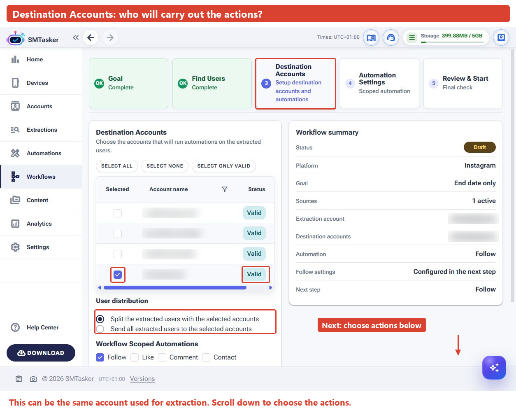
Task: Open the Versions link in footer
Action: click(142, 379)
